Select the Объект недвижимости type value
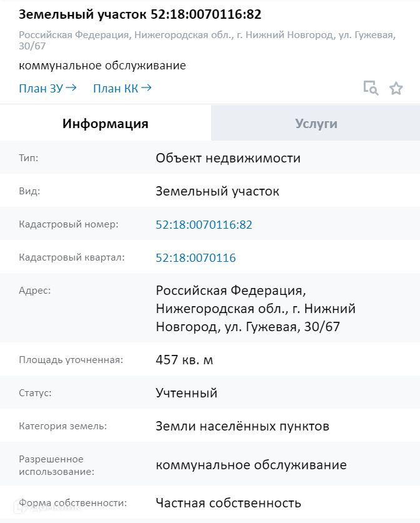The width and height of the screenshot is (420, 523). [228, 158]
